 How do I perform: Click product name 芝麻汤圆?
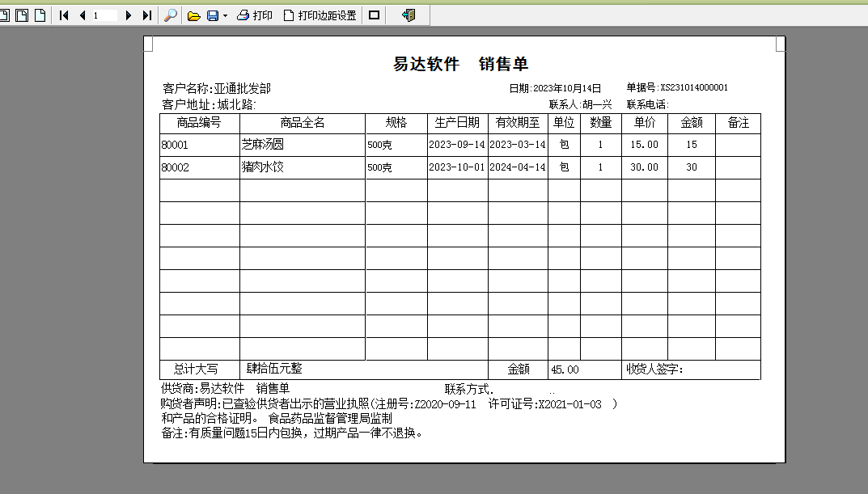(x=262, y=145)
